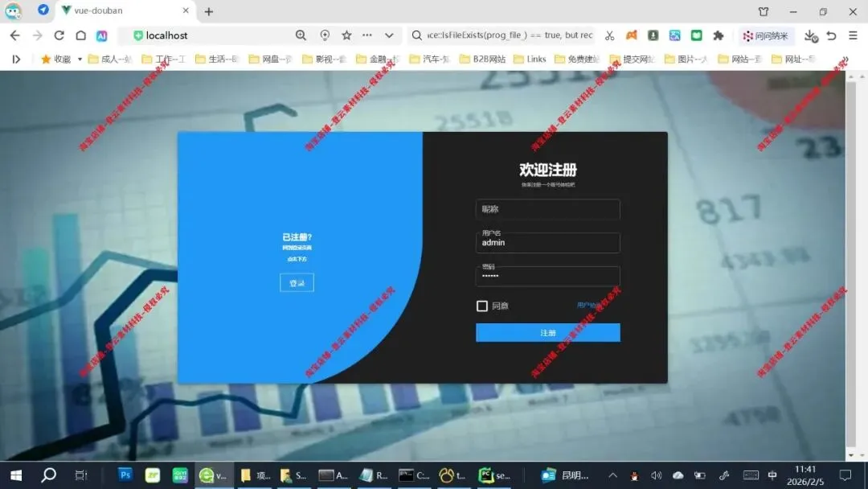
Task: Close the vue-douban tab
Action: point(186,10)
